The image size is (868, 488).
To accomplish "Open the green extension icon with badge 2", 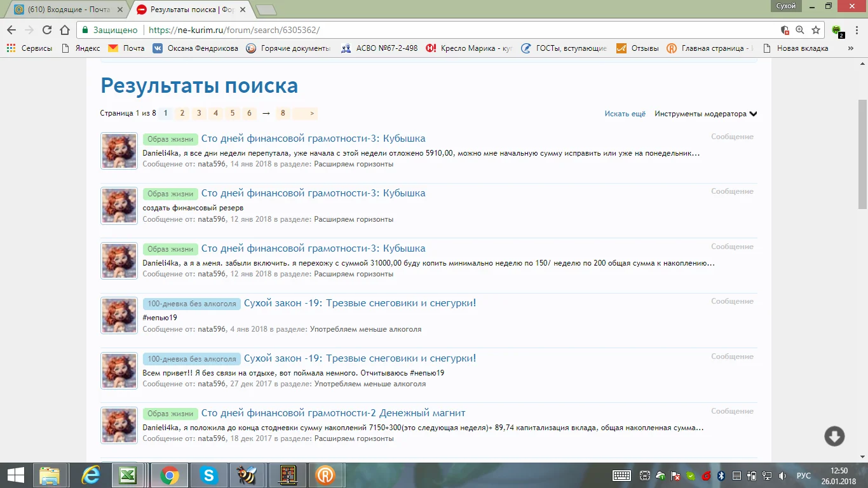I will point(837,30).
